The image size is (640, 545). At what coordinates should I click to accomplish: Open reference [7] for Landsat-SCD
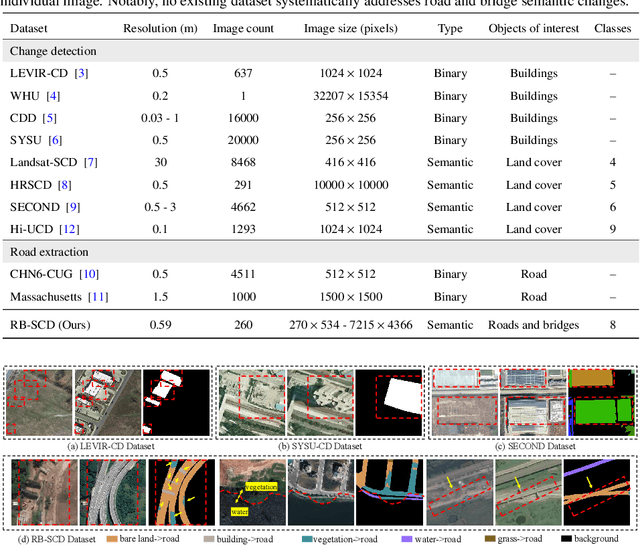point(90,162)
